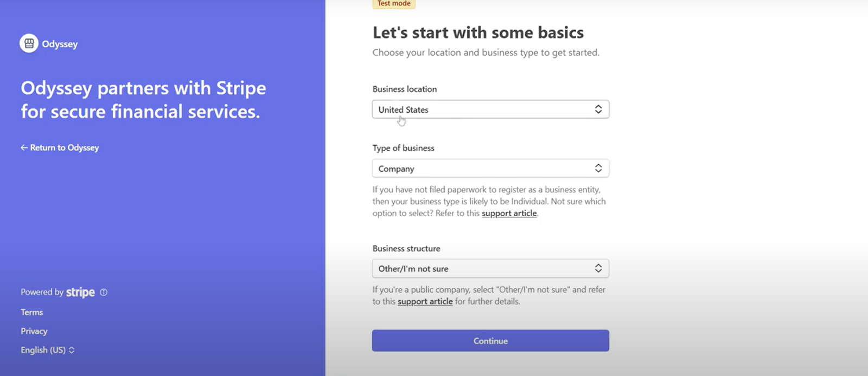Click the info icon next to Stripe

104,292
